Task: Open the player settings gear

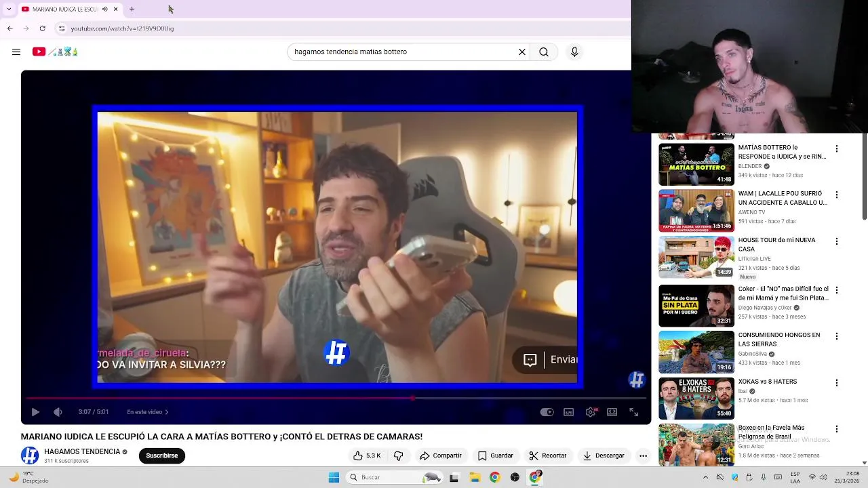Action: pos(591,412)
